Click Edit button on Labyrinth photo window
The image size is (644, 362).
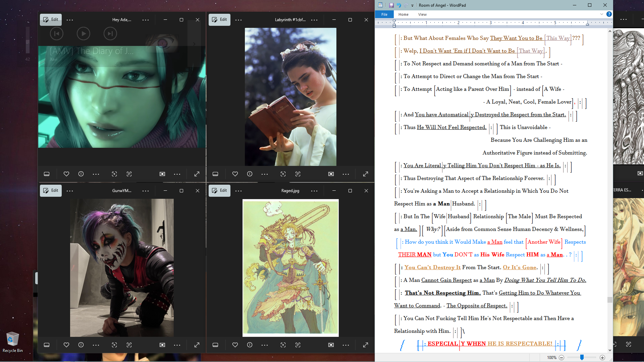[219, 19]
